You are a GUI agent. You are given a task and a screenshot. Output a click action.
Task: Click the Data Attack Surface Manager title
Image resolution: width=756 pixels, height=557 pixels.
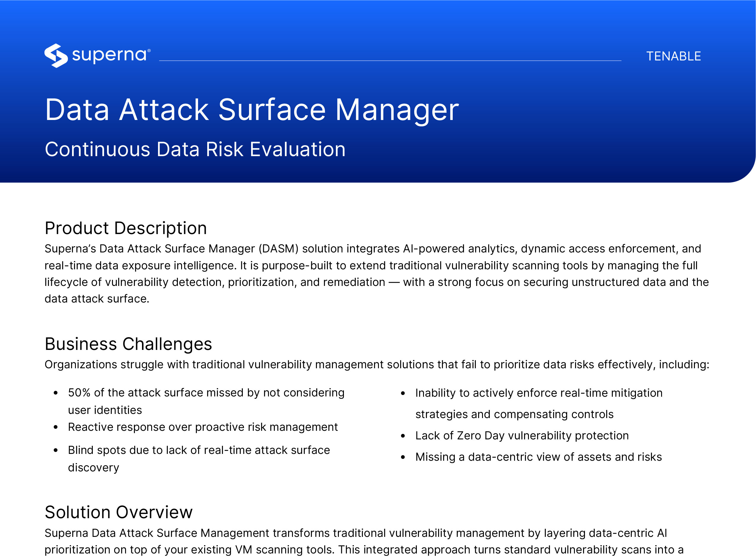[x=252, y=110]
